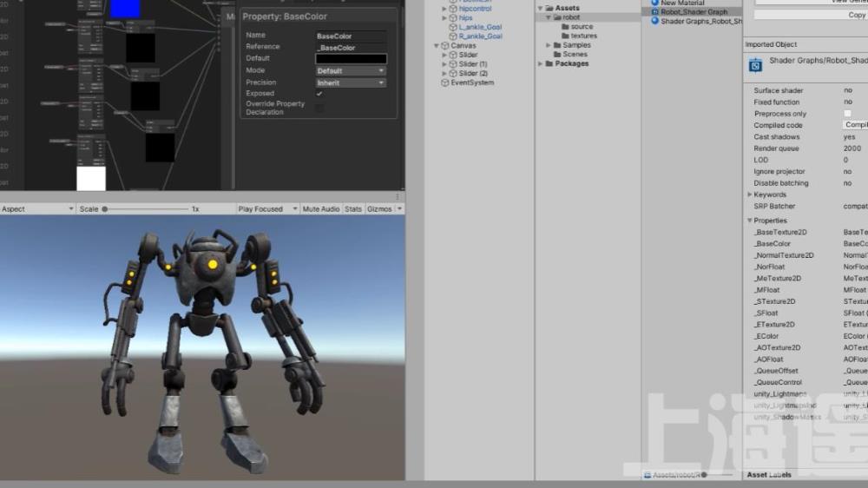Collapse the Properties foldout
The width and height of the screenshot is (868, 488).
[x=750, y=221]
